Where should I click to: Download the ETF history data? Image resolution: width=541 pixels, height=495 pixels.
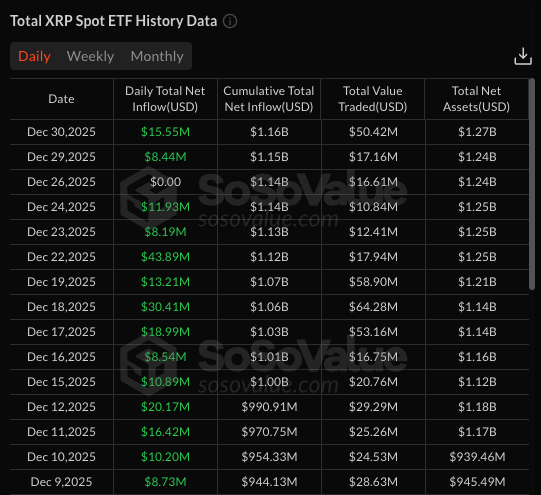(523, 56)
